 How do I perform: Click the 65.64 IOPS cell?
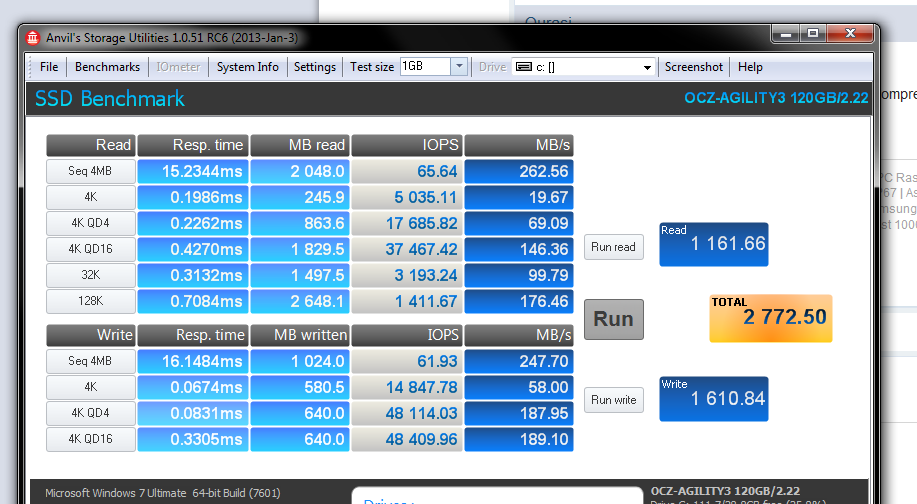click(x=407, y=171)
